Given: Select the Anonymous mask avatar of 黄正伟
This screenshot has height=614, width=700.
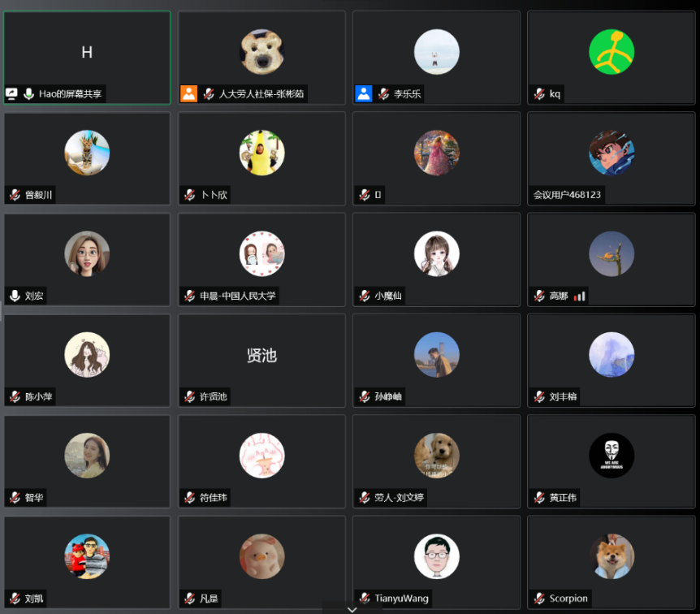Looking at the screenshot, I should click(x=611, y=456).
